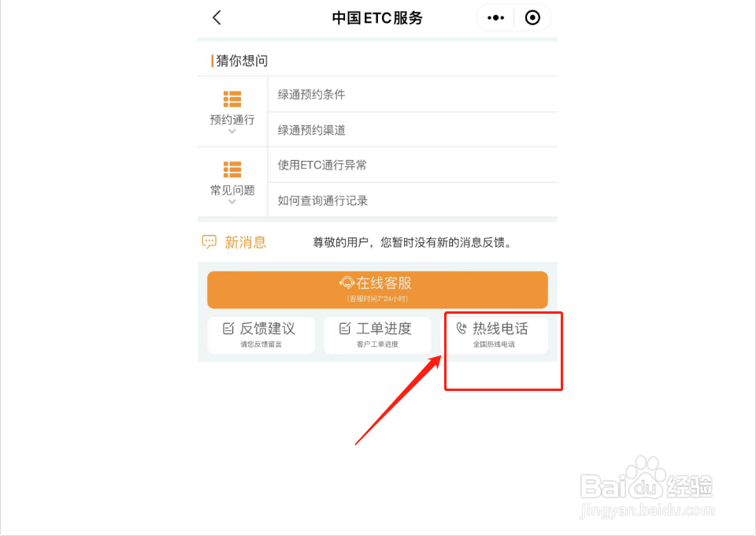
Task: Open 绿通预约条件 question
Action: click(413, 95)
